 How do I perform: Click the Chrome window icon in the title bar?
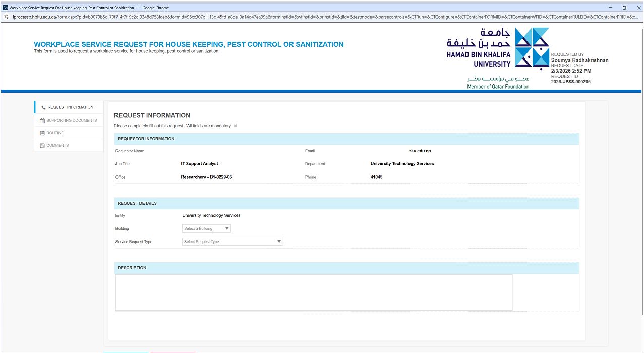[5, 8]
